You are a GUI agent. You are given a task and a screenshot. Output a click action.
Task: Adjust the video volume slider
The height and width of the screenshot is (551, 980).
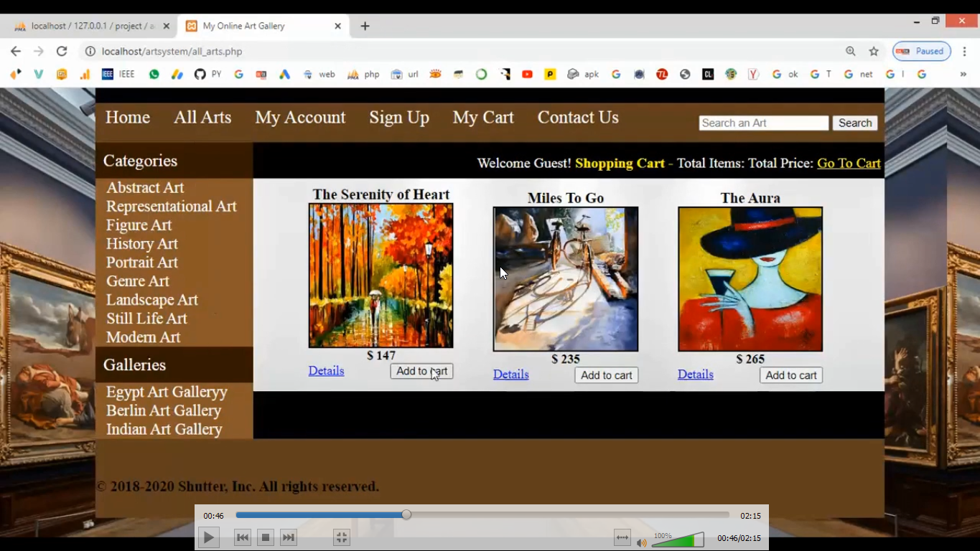(678, 540)
